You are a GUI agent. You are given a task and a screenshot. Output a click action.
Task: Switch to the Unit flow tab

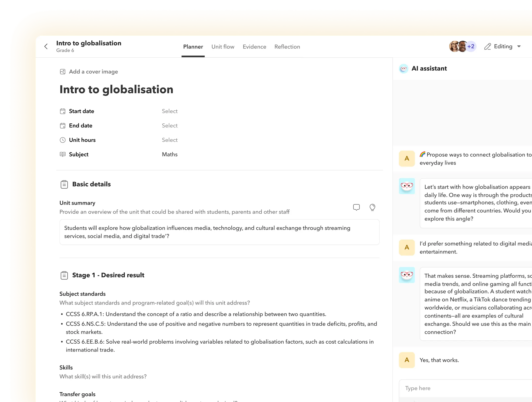(223, 47)
